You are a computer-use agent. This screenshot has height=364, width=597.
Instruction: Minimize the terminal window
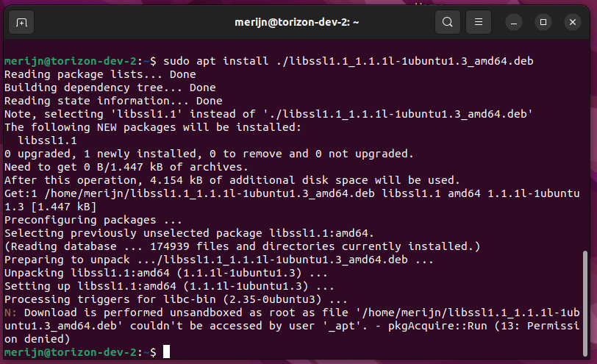tap(514, 23)
